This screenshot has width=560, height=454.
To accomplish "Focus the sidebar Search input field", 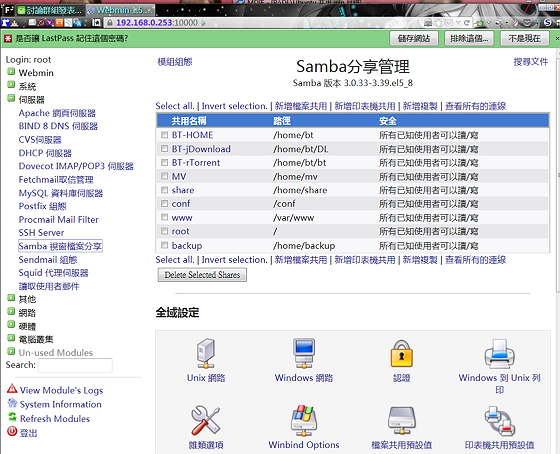I will (x=75, y=365).
